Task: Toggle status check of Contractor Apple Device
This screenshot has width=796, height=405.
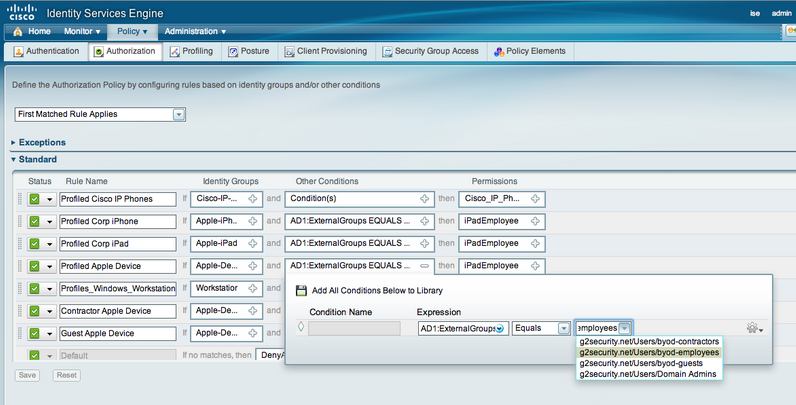Action: pyautogui.click(x=35, y=311)
